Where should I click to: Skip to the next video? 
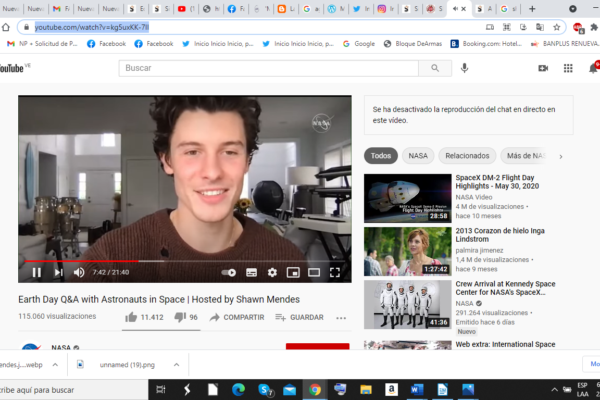pos(58,272)
